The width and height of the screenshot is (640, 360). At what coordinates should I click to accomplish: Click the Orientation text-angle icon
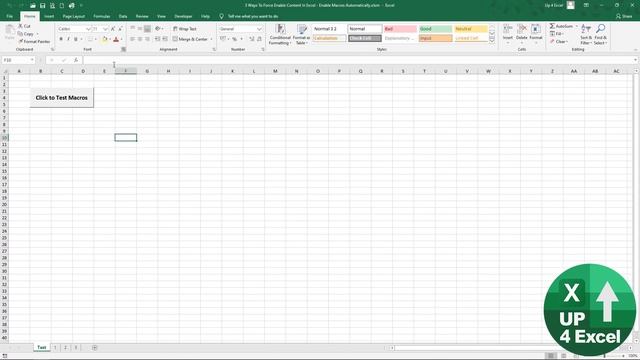(x=158, y=29)
